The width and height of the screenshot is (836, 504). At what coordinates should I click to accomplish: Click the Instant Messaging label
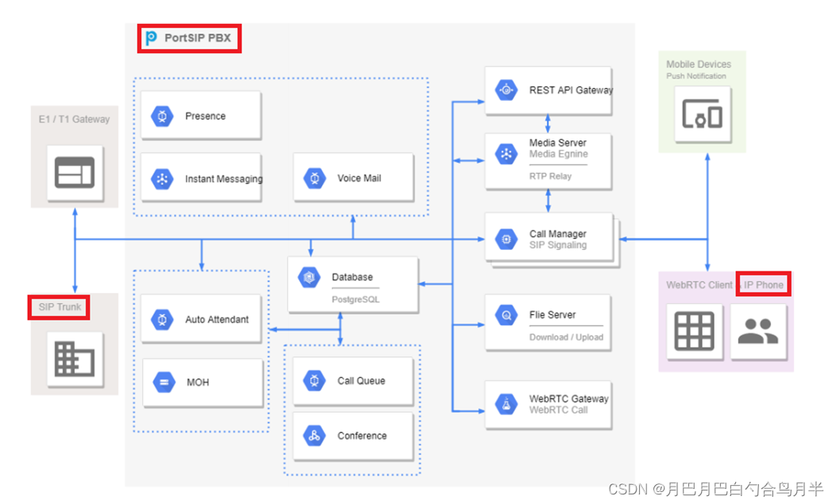224,179
